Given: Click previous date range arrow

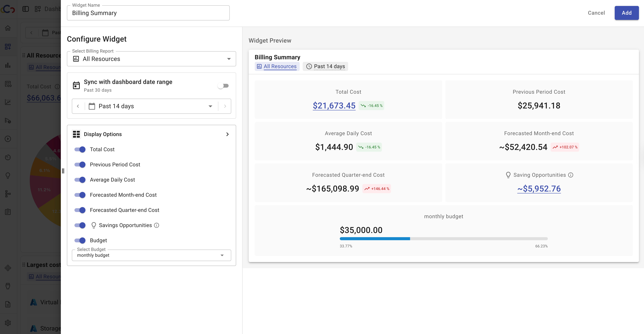Looking at the screenshot, I should tap(78, 106).
